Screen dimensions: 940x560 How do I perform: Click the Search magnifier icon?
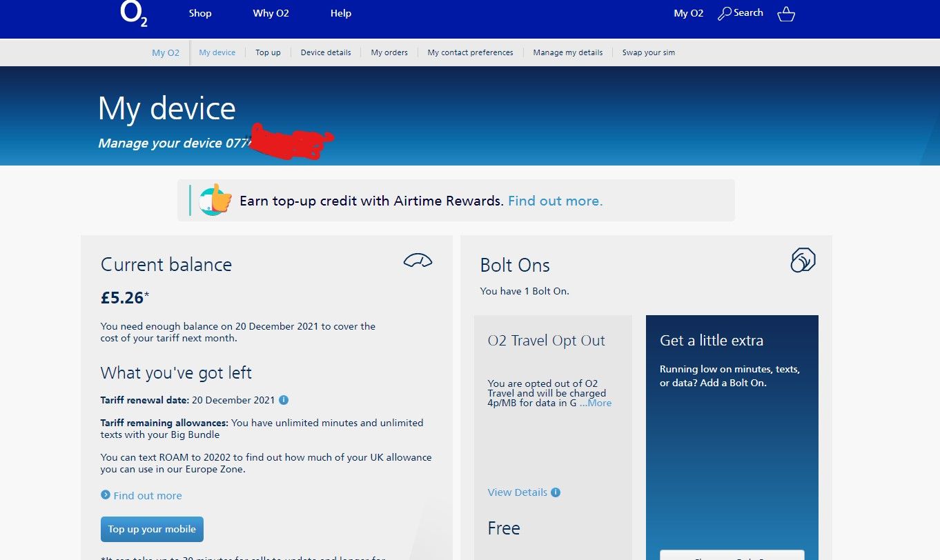click(724, 12)
